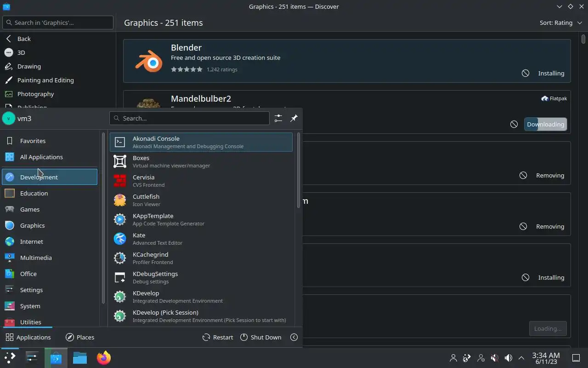
Task: Open the clock showing 3:34 AM
Action: [x=546, y=358]
